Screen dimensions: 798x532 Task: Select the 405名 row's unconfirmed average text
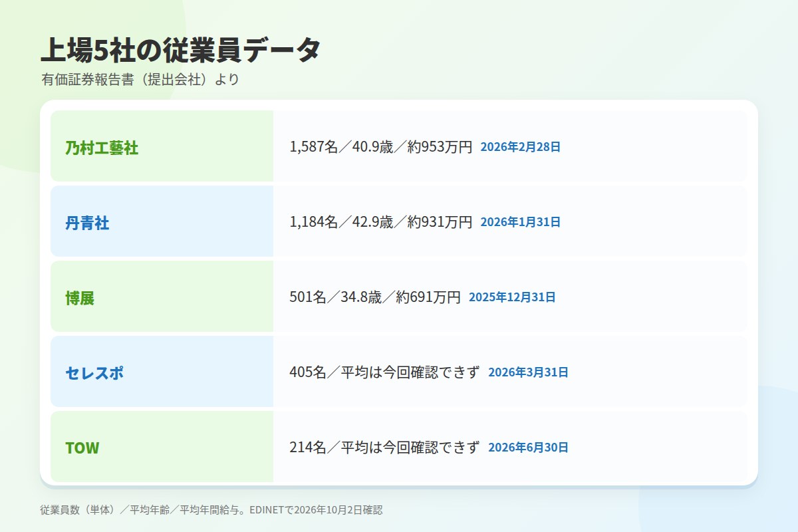tap(410, 372)
